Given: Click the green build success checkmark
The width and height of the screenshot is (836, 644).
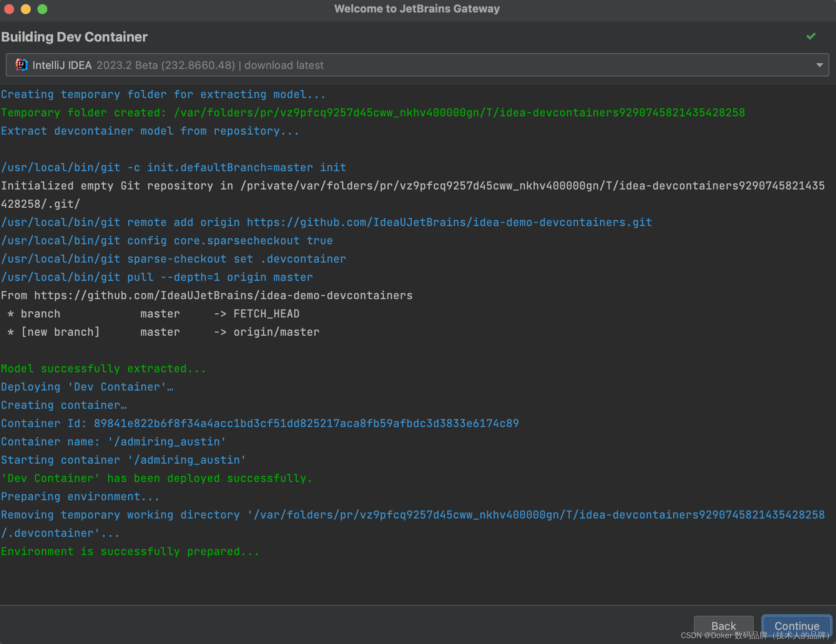Looking at the screenshot, I should pos(811,37).
